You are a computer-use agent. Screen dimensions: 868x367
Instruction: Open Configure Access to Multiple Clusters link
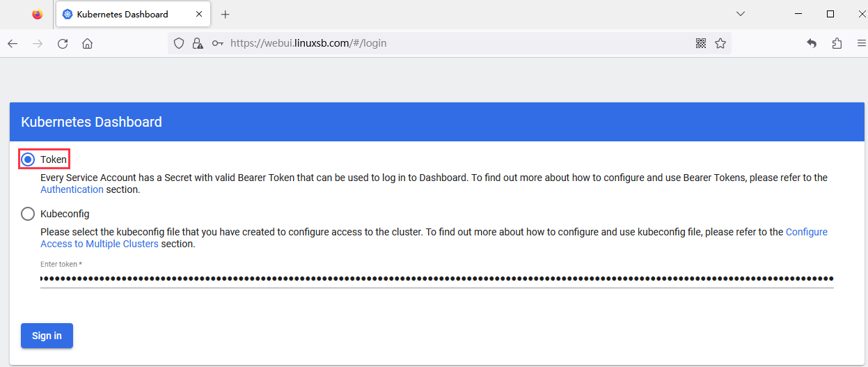100,244
